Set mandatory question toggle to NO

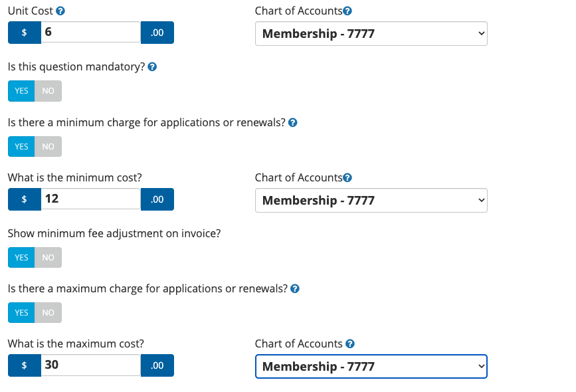[x=48, y=91]
